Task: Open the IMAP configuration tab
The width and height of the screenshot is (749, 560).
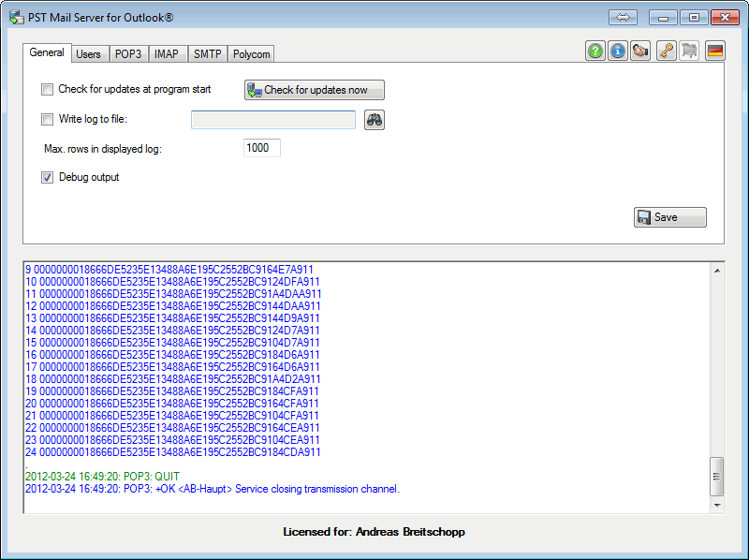Action: [167, 53]
